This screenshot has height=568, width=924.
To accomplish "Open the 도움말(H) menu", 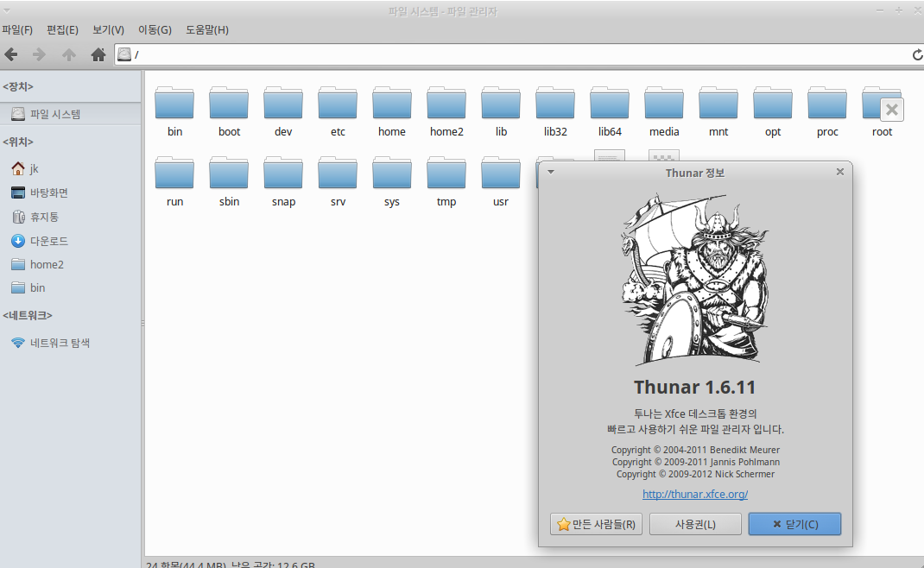I will [x=207, y=29].
